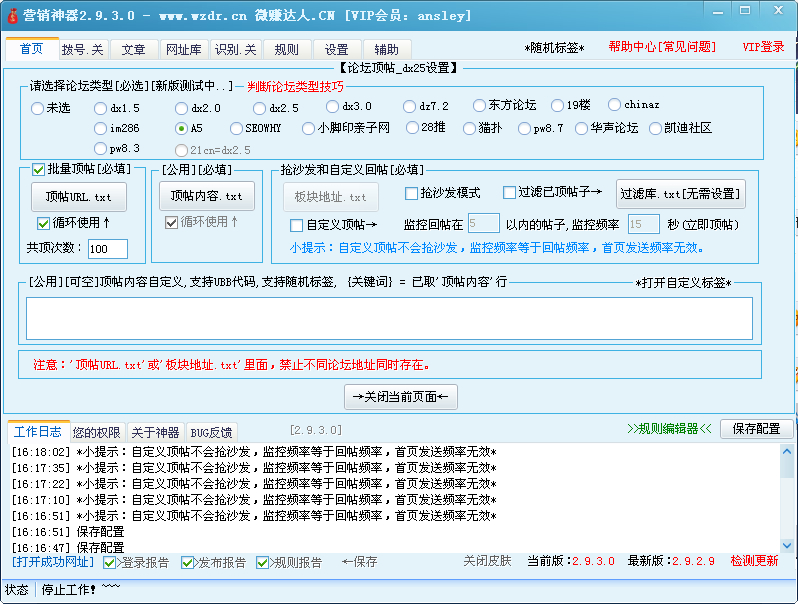Open the 帮助中心[常见问题] link
This screenshot has height=604, width=798.
point(662,47)
